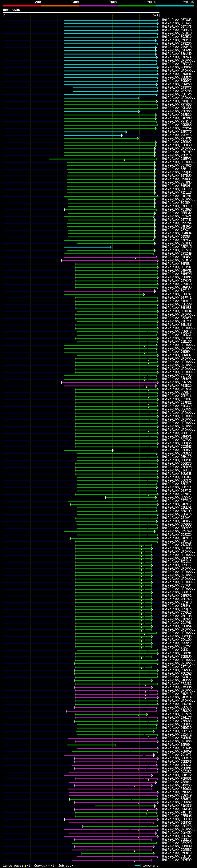The height and width of the screenshot is (868, 197).
Task: Click the cyan alignment bar for UniRef100_C6T6Z7
Action: pos(111,23)
